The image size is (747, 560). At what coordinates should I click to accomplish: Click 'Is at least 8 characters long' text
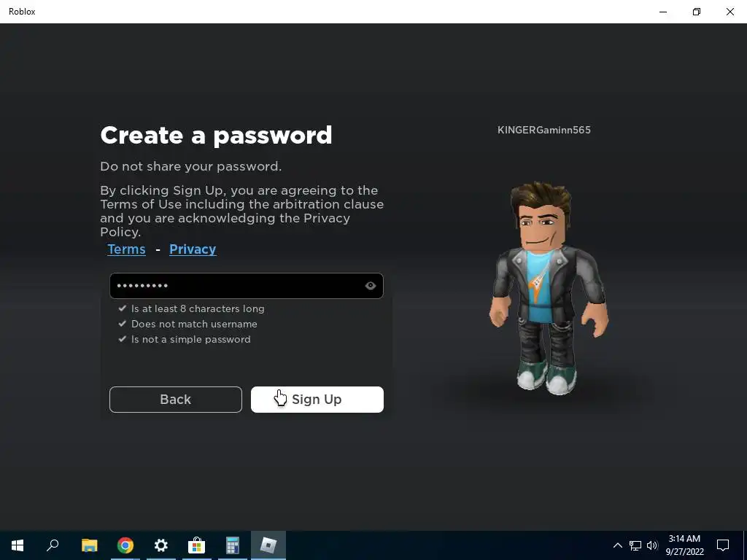198,308
